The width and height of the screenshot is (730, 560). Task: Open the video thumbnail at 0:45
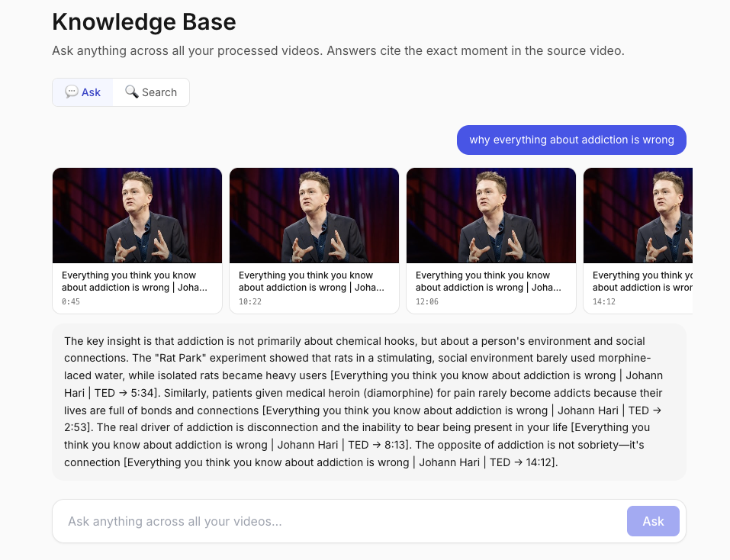137,215
